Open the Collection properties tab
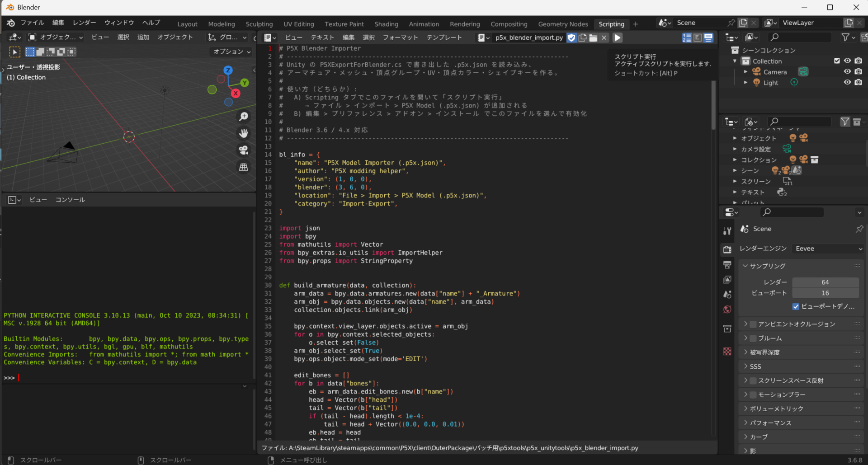The image size is (868, 465). click(x=727, y=329)
